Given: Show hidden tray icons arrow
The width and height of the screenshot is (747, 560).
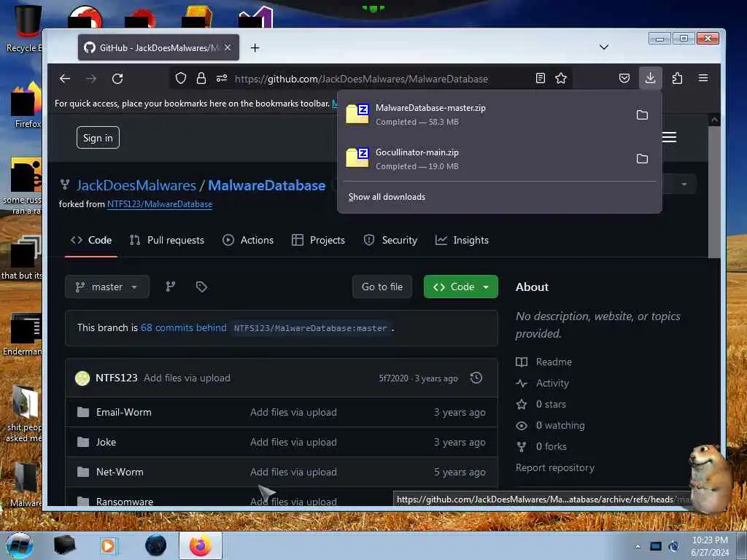Looking at the screenshot, I should click(x=638, y=546).
